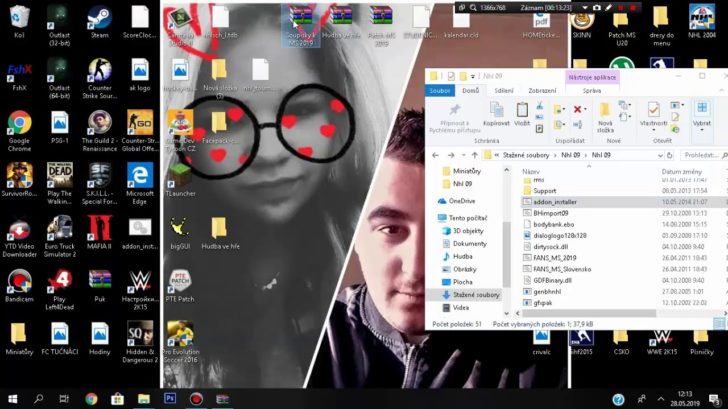This screenshot has width=728, height=409.
Task: Click the MAFIA II desktop icon
Action: pos(99,229)
